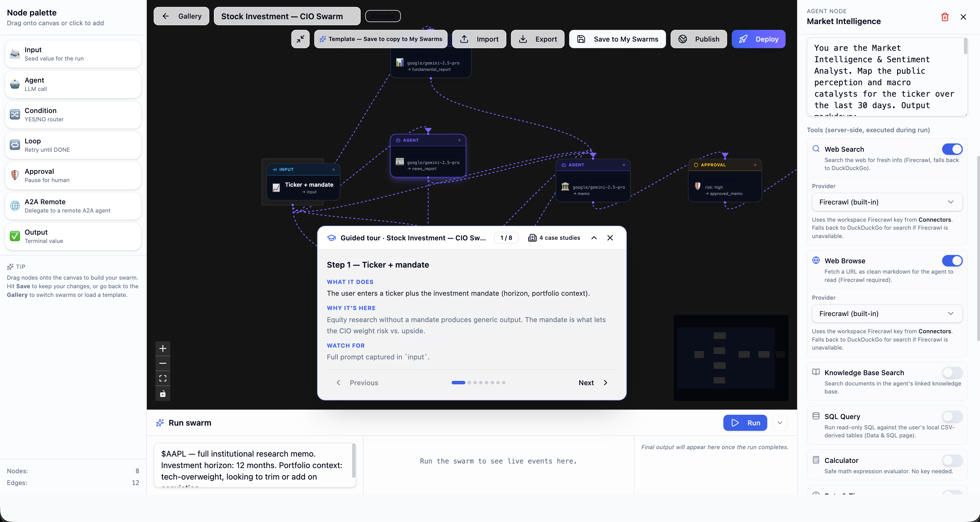The image size is (980, 522).
Task: Click the fit-to-view canvas control
Action: click(163, 378)
